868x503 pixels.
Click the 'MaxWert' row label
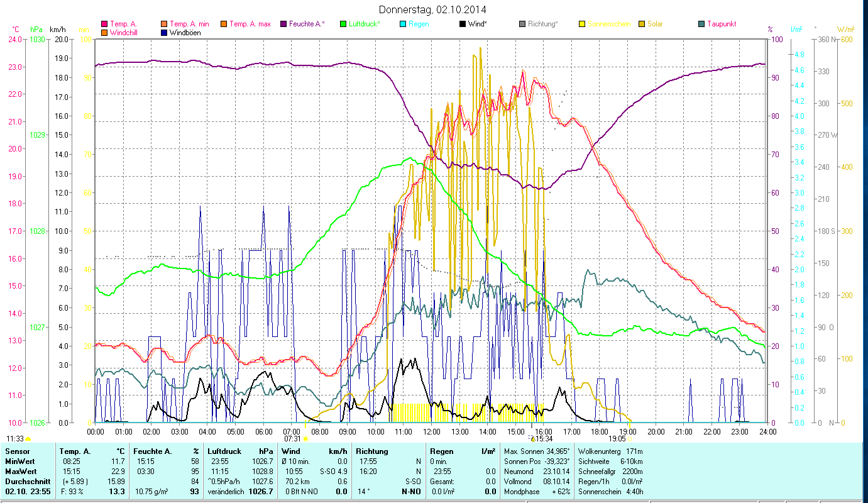pos(20,472)
